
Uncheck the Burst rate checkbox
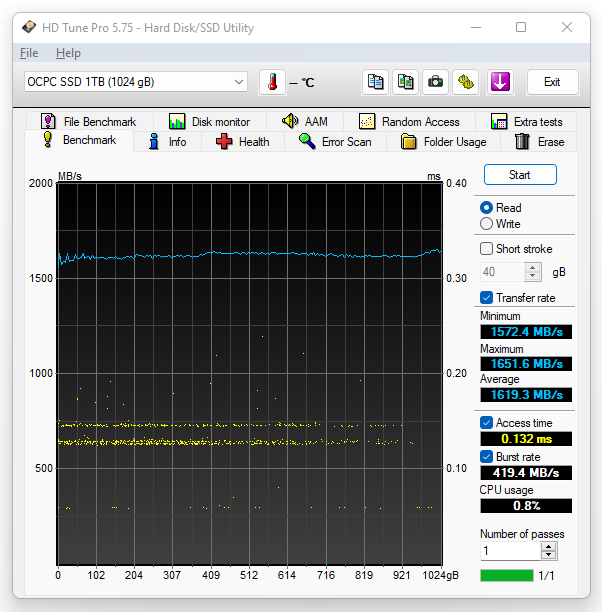click(x=486, y=457)
